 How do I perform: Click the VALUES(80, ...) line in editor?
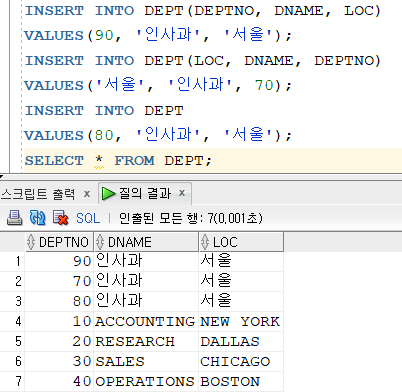click(x=158, y=135)
